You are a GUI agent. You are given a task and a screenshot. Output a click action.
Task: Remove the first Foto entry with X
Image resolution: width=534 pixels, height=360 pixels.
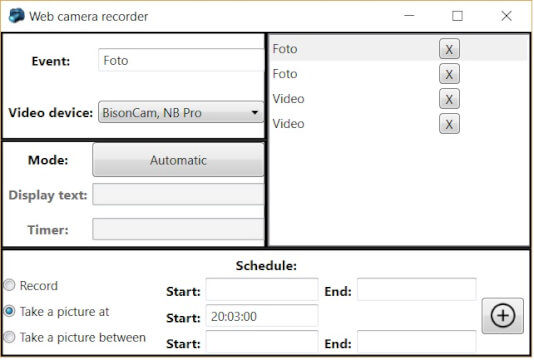pos(449,49)
